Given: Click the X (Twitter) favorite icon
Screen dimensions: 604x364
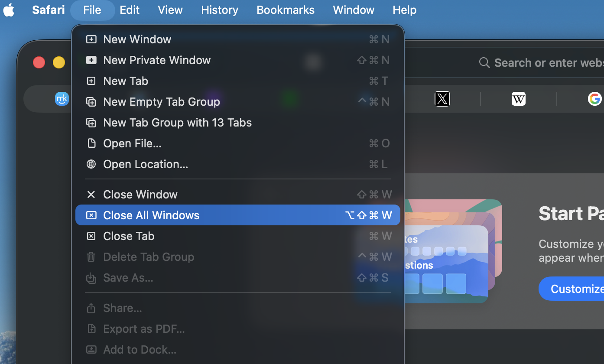Looking at the screenshot, I should (x=442, y=99).
